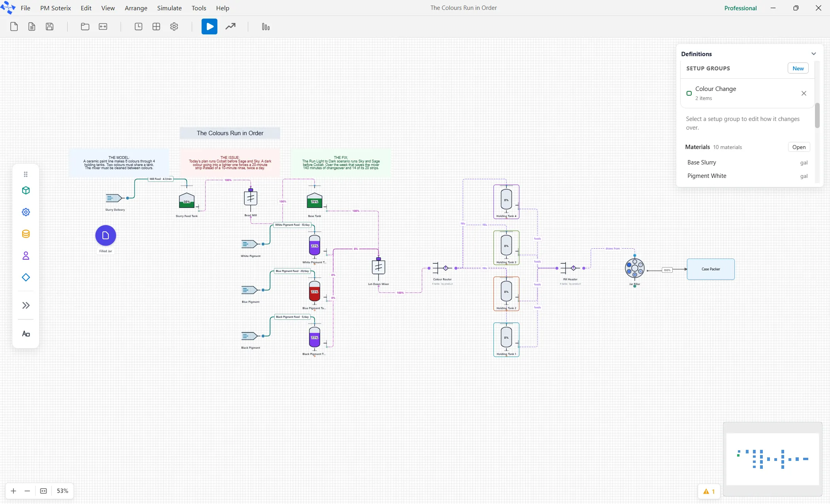Collapse the Definitions panel chevron

(813, 54)
